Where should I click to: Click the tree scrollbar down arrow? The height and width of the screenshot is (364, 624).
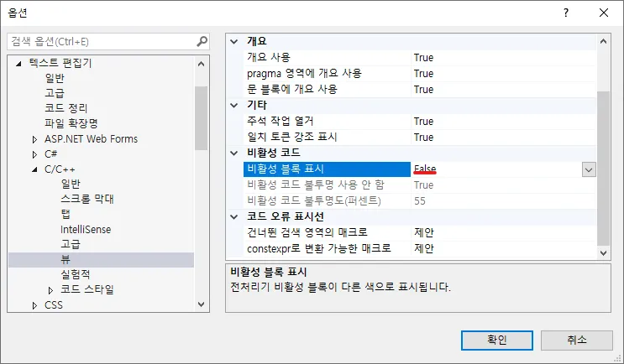pyautogui.click(x=202, y=305)
